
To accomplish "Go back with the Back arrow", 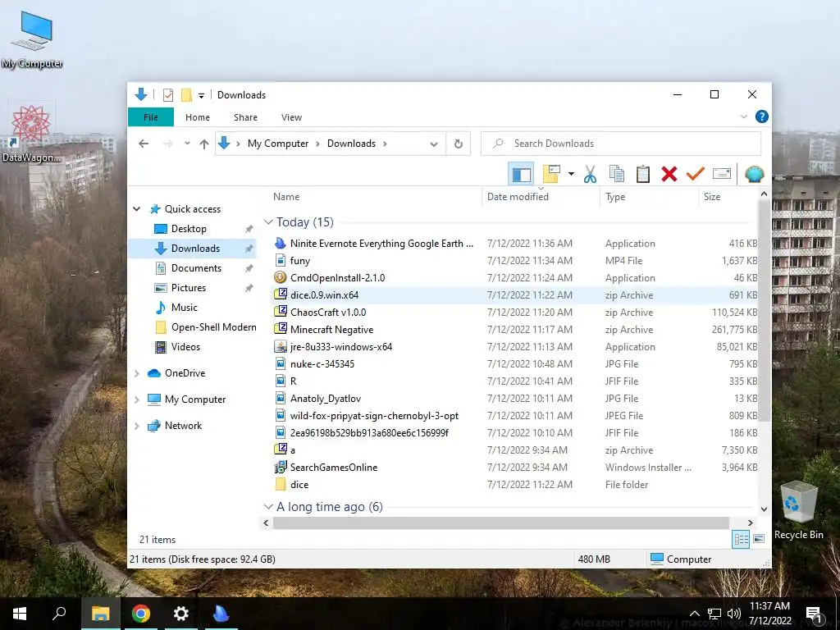I will (144, 144).
